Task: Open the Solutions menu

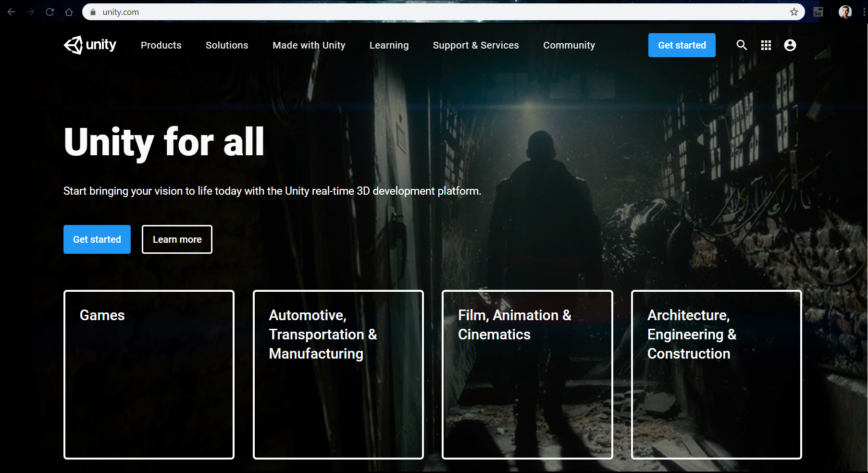Action: click(227, 45)
